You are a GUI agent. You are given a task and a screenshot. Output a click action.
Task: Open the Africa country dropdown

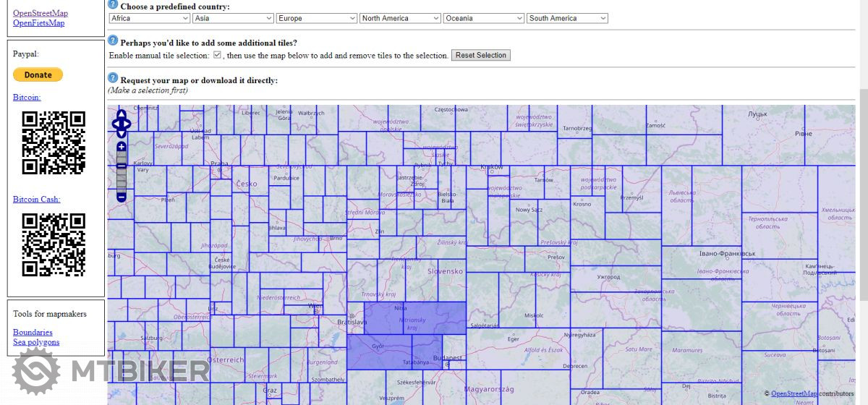click(x=149, y=18)
